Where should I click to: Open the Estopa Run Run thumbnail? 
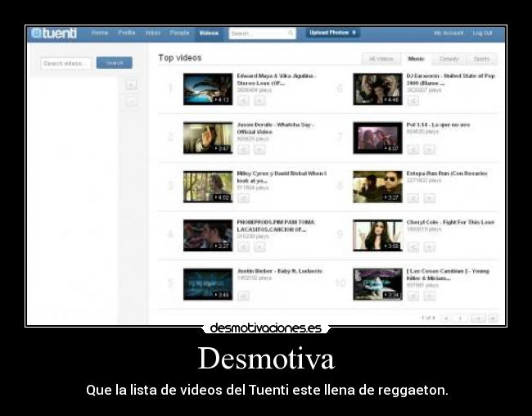377,187
